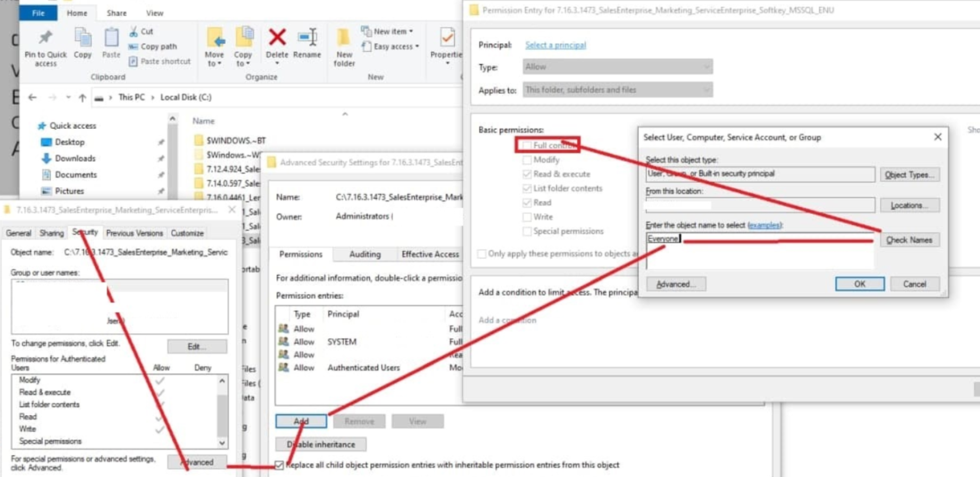Switch to the Auditing tab
The width and height of the screenshot is (980, 477).
pyautogui.click(x=364, y=254)
